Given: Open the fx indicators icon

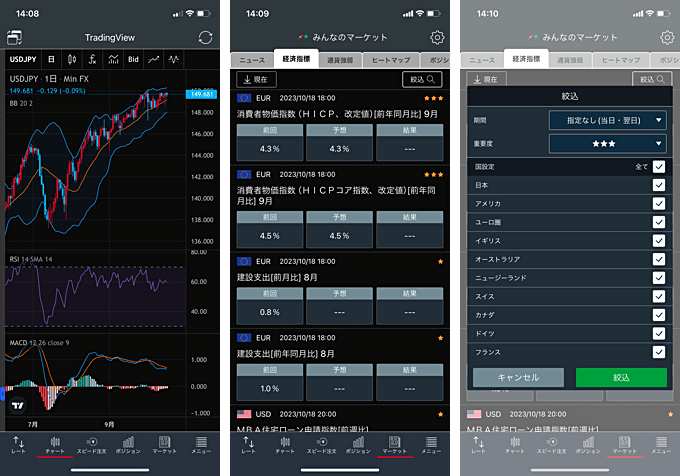Looking at the screenshot, I should pos(90,60).
